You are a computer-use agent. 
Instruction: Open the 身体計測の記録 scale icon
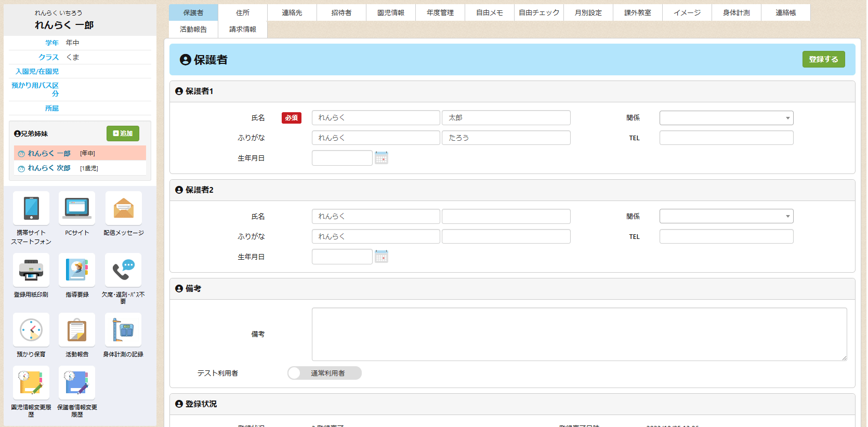123,330
